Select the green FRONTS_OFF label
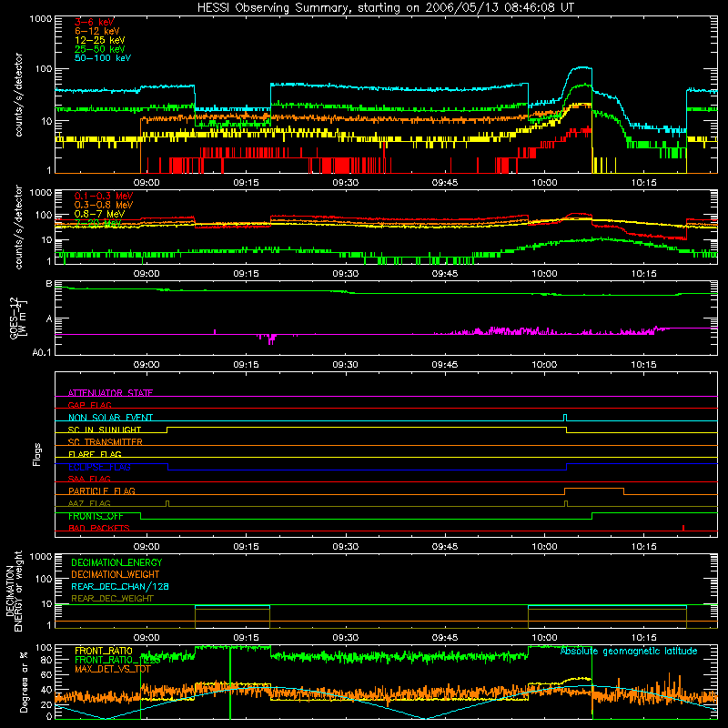The width and height of the screenshot is (728, 728). pos(96,516)
